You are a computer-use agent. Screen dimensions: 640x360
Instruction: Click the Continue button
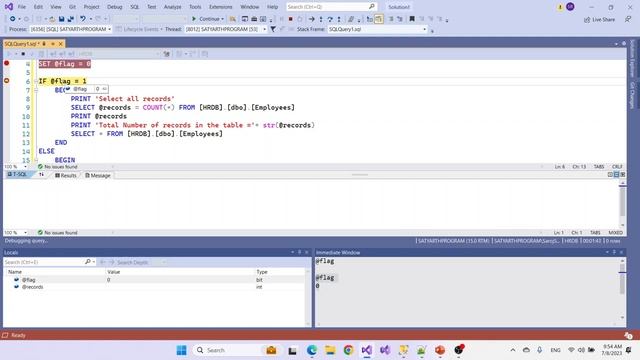point(206,19)
